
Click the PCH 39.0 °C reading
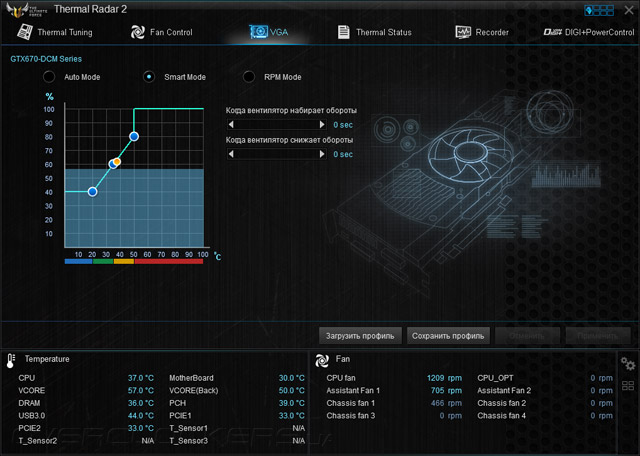[291, 403]
